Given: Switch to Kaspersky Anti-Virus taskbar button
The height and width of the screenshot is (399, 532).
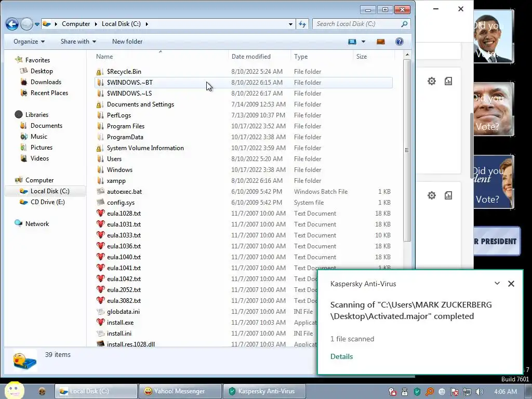Looking at the screenshot, I should click(x=264, y=391).
